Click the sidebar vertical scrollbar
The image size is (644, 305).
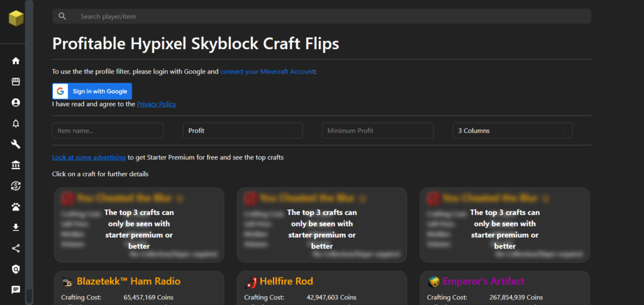pyautogui.click(x=29, y=152)
